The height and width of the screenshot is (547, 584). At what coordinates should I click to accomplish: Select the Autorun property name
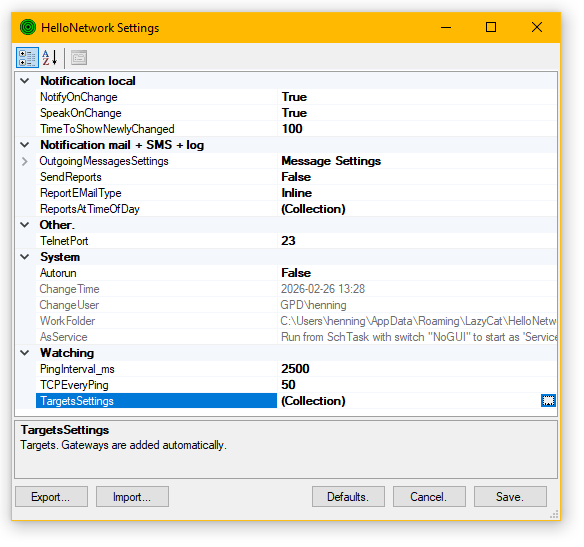click(58, 273)
